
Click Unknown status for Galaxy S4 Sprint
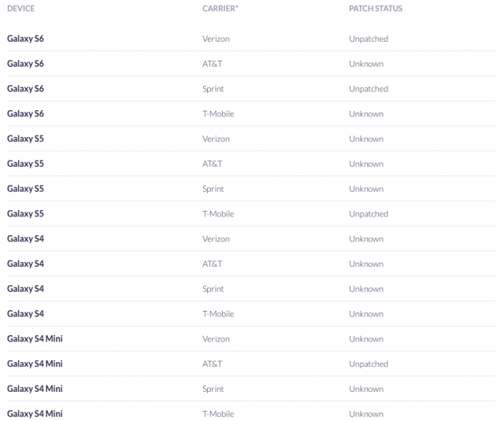(x=366, y=289)
